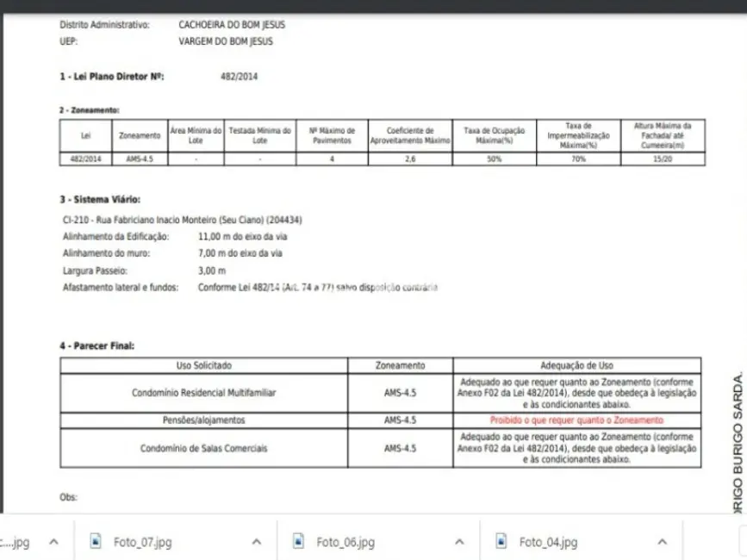Viewport: 747px width, 560px height.
Task: Select the 'Pensões/alojamentos' table cell
Action: tap(204, 420)
